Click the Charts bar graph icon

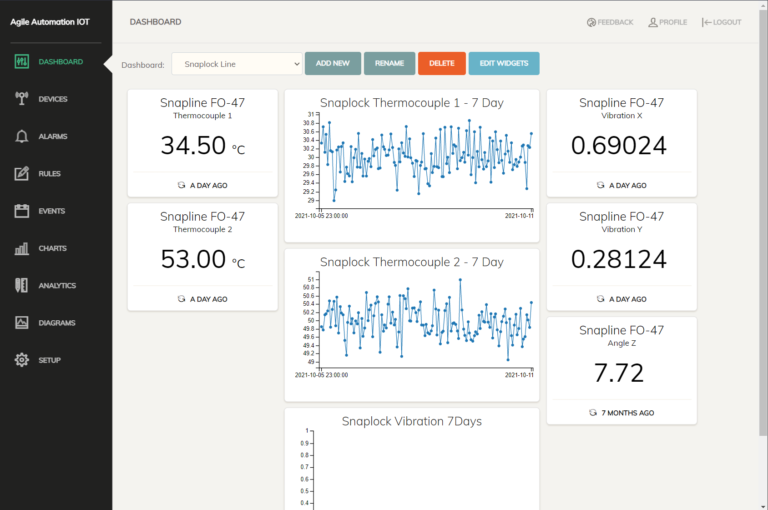(22, 248)
